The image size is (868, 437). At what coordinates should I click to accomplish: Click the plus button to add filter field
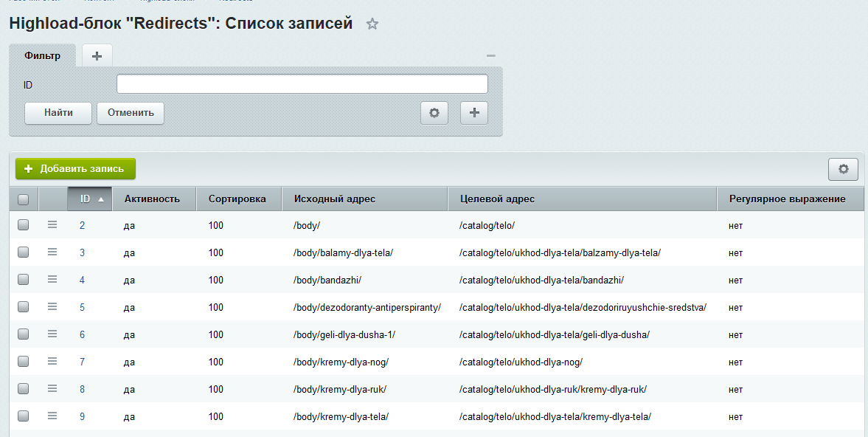[474, 113]
